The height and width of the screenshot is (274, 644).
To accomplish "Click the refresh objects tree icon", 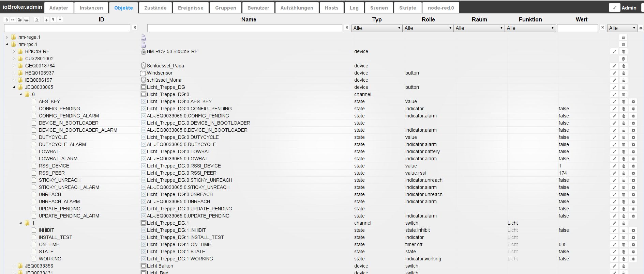I will 6,20.
